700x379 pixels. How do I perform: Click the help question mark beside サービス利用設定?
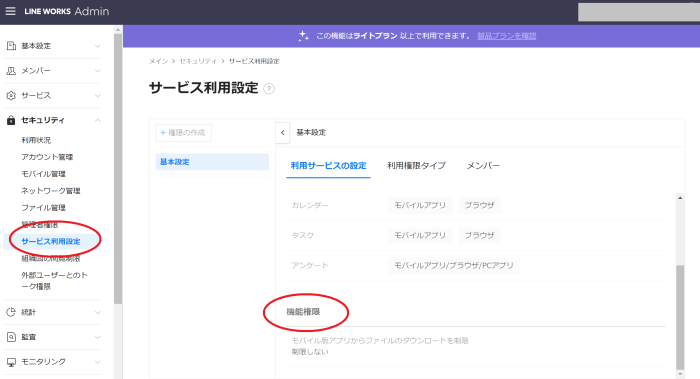coord(269,88)
